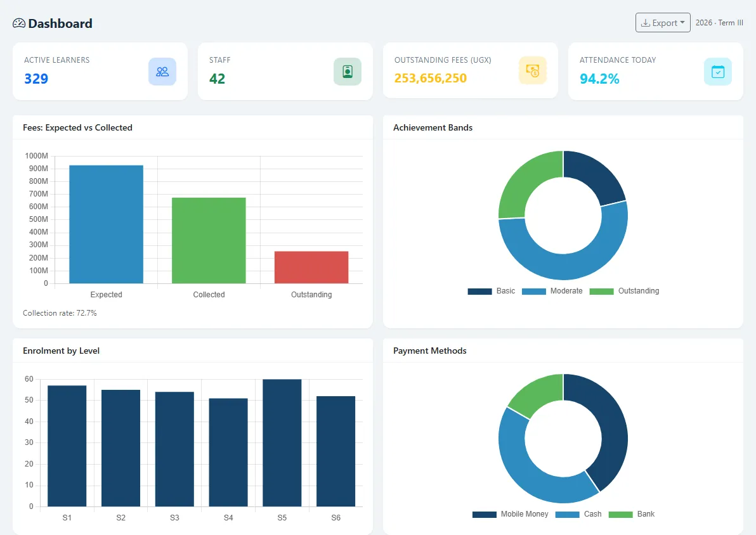The image size is (756, 535).
Task: Toggle the Moderate legend swatch
Action: coord(534,291)
